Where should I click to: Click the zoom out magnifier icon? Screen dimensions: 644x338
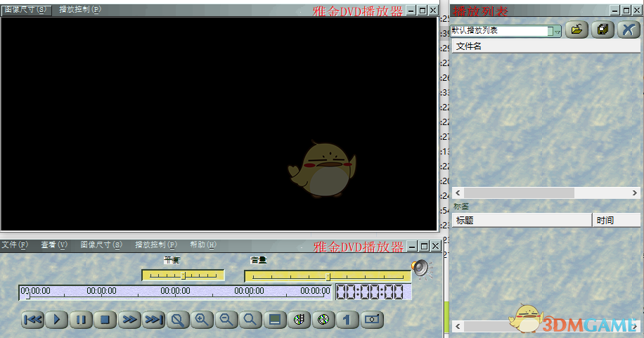click(x=226, y=320)
